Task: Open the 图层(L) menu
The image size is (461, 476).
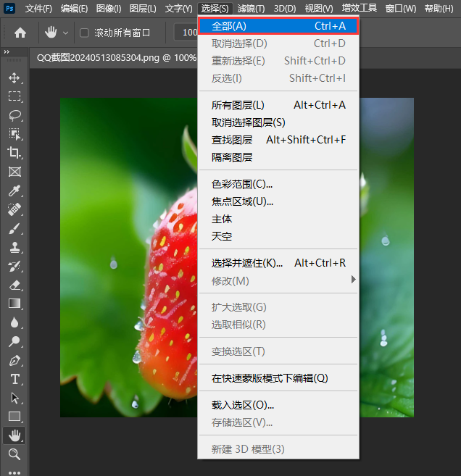Action: (143, 9)
